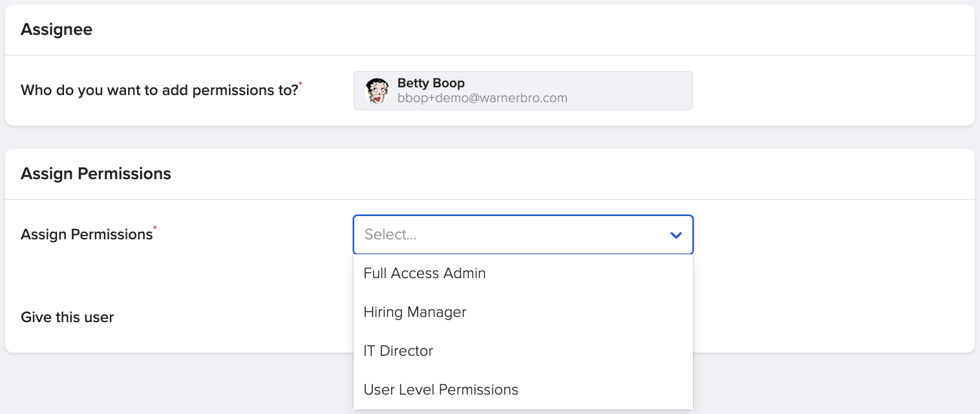Click the Assign Permissions section heading

96,174
